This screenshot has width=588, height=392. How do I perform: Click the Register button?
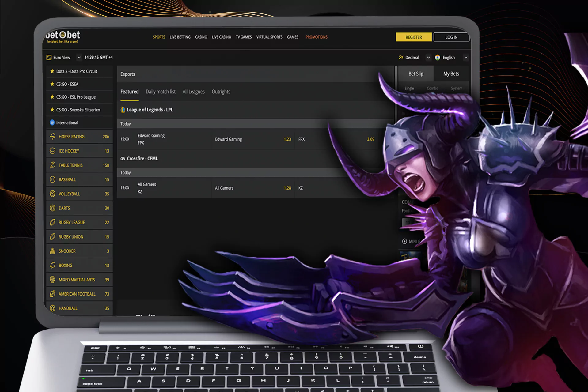coord(414,37)
